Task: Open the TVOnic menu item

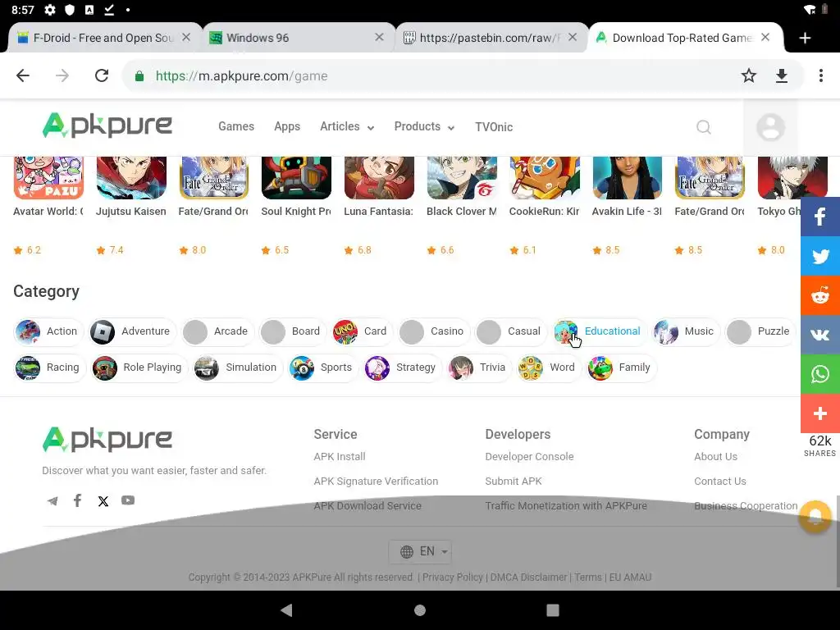Action: pyautogui.click(x=494, y=127)
